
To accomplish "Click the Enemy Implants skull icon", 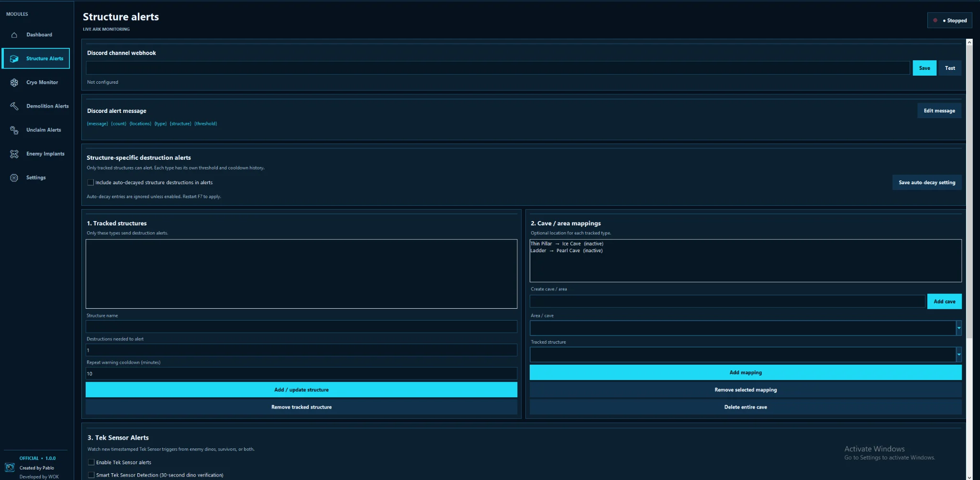I will (14, 154).
